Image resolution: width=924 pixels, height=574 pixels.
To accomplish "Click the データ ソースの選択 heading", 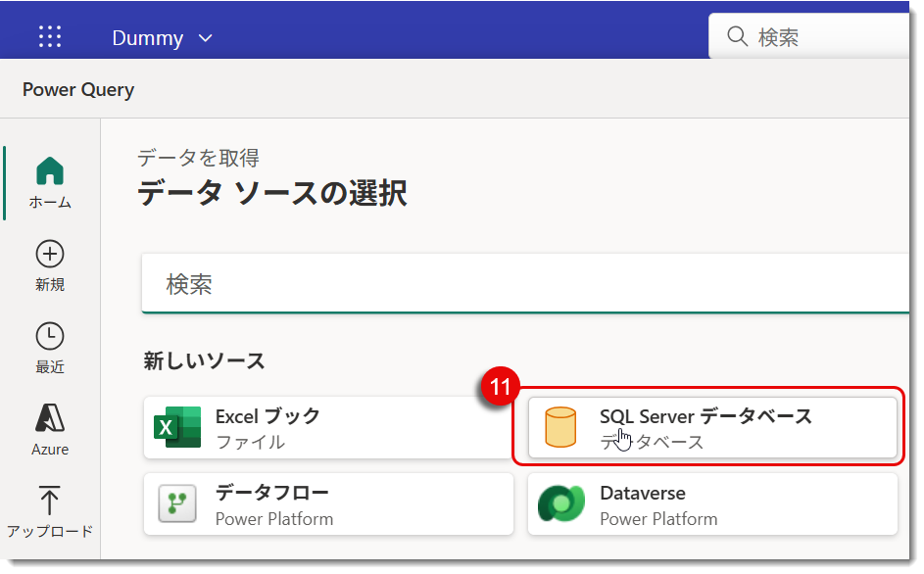I will coord(272,193).
